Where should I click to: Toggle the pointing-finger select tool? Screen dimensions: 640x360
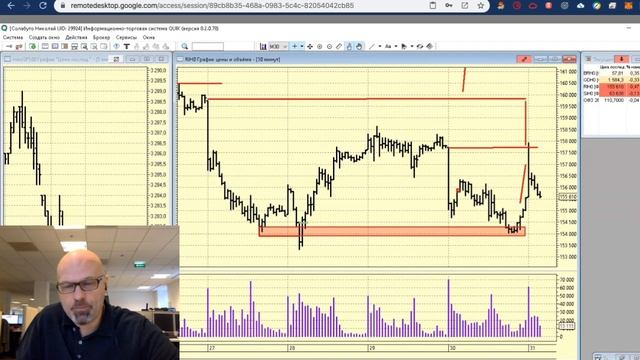pos(349,46)
